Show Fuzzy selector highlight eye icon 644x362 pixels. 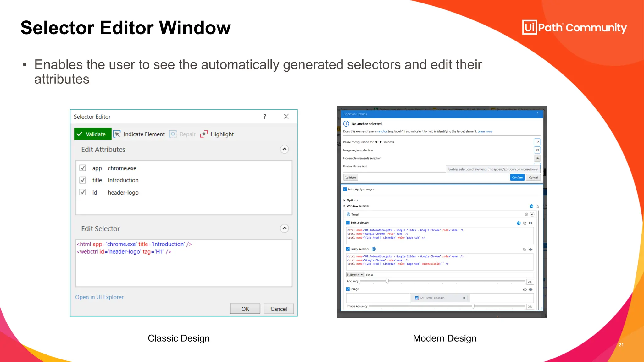(x=530, y=250)
